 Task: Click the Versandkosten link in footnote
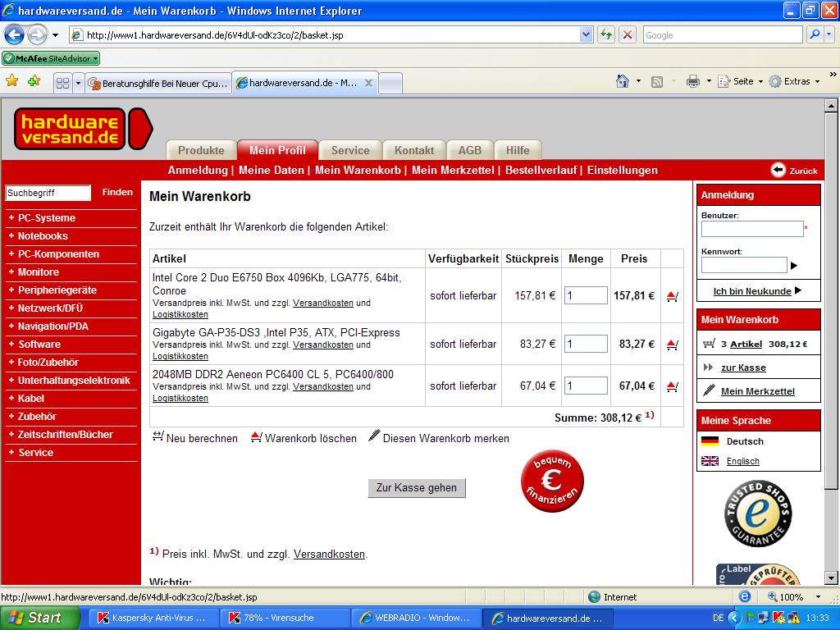point(329,554)
